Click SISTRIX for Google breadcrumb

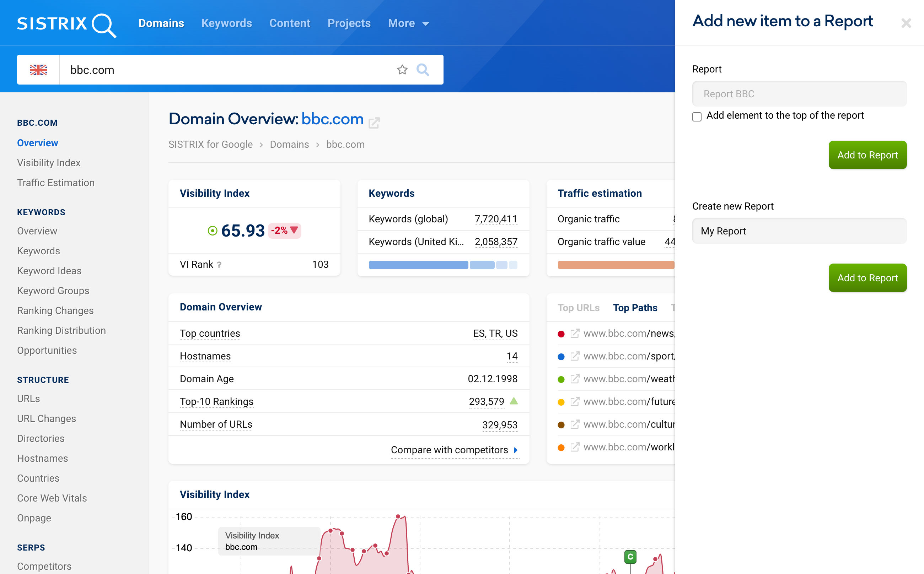[210, 144]
